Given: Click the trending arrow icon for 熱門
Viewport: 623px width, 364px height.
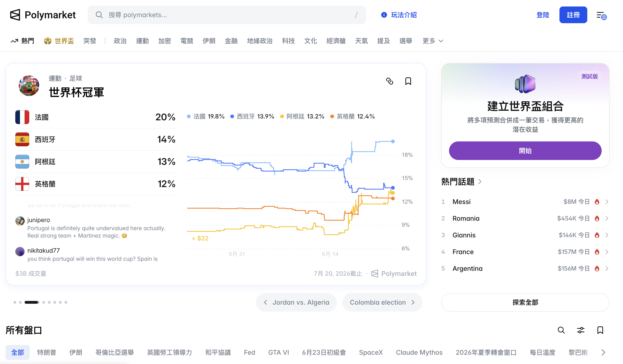Looking at the screenshot, I should [x=14, y=41].
